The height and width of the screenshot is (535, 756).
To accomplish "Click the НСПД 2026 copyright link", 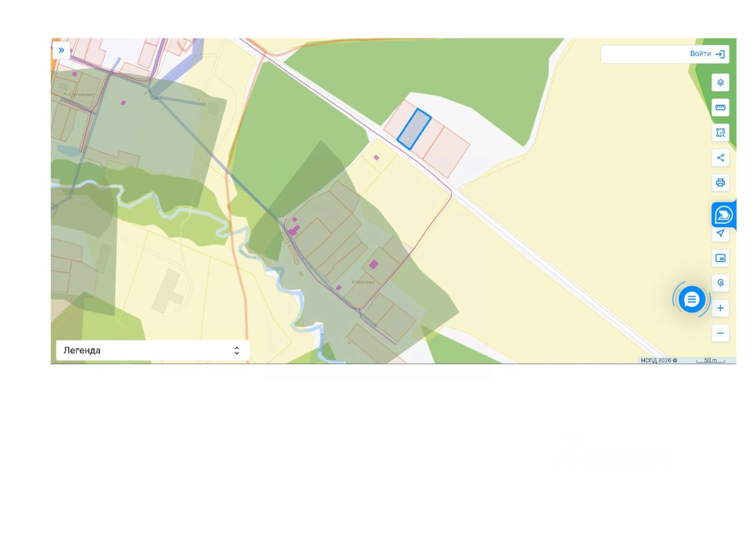I will click(x=659, y=360).
